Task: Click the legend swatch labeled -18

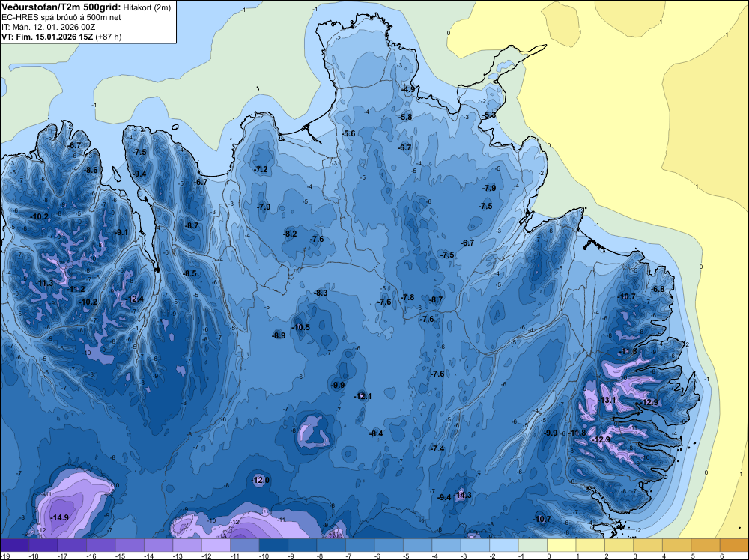Action: pyautogui.click(x=43, y=545)
